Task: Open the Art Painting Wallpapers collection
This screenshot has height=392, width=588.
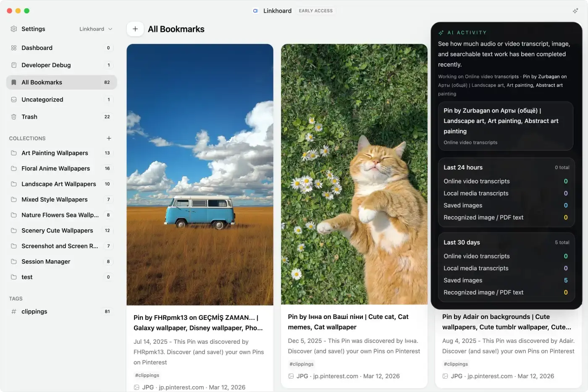Action: pyautogui.click(x=55, y=153)
